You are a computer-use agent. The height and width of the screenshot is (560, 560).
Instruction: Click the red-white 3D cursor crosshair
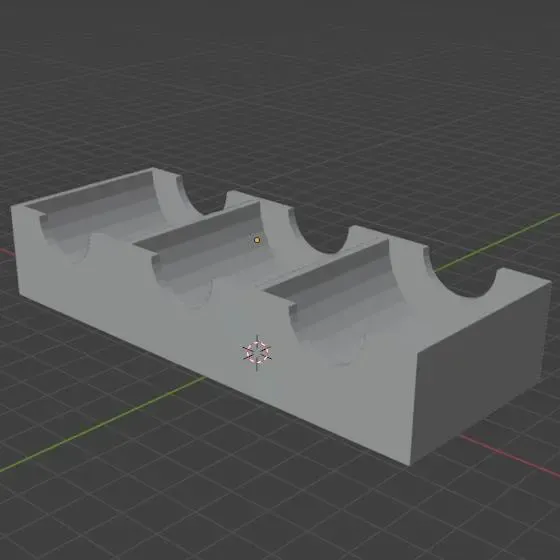(257, 352)
